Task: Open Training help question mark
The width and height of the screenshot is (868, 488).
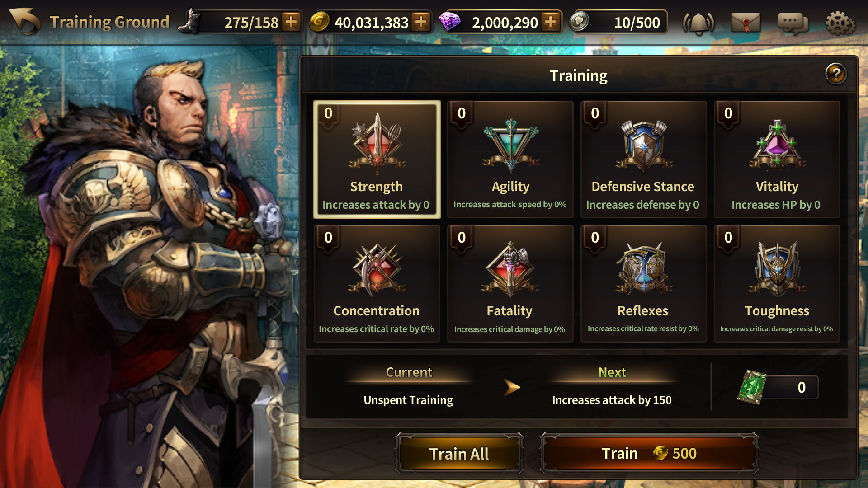Action: 836,74
